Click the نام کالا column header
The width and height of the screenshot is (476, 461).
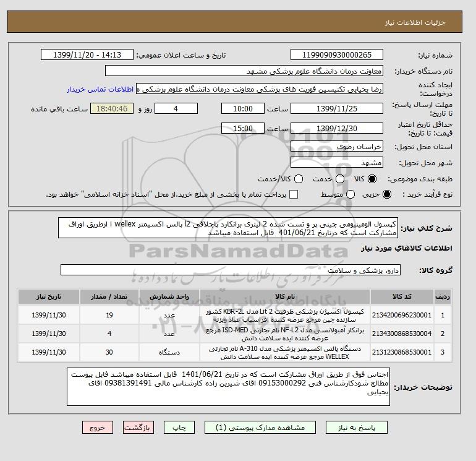(x=285, y=296)
